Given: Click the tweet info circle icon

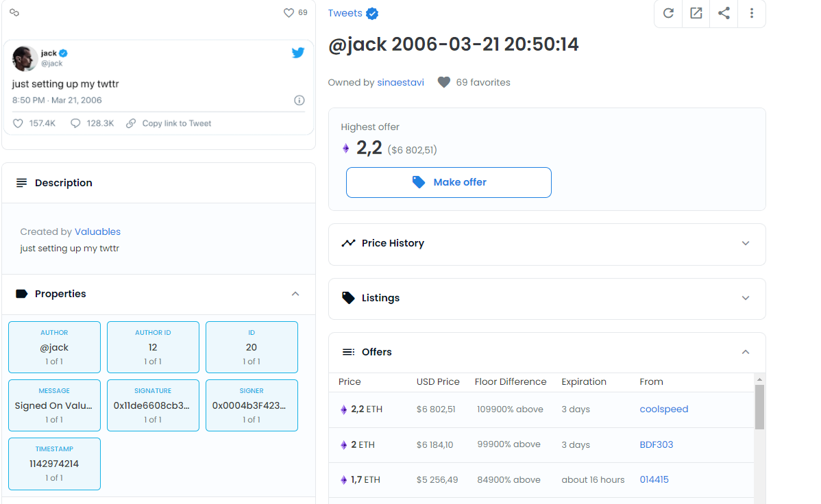Looking at the screenshot, I should point(299,100).
